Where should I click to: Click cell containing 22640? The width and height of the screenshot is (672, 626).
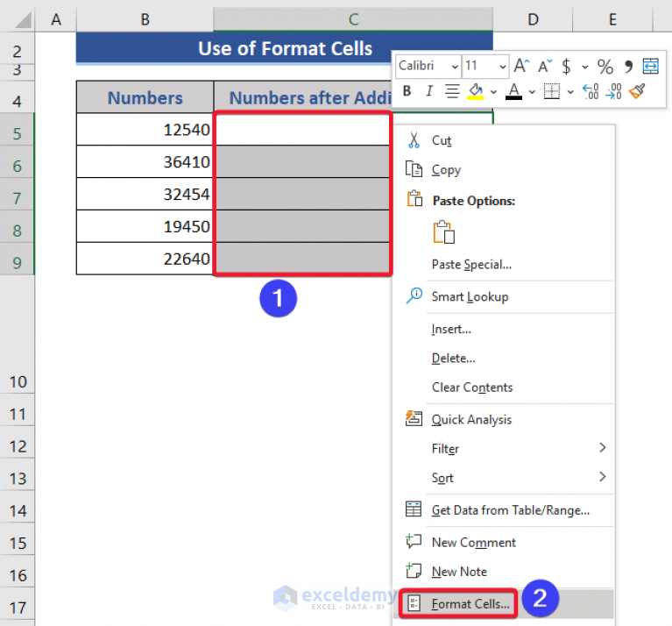(145, 259)
